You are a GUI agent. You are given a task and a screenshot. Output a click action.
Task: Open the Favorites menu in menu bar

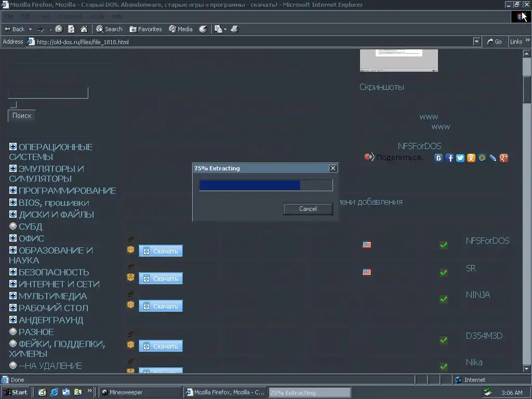pos(70,16)
